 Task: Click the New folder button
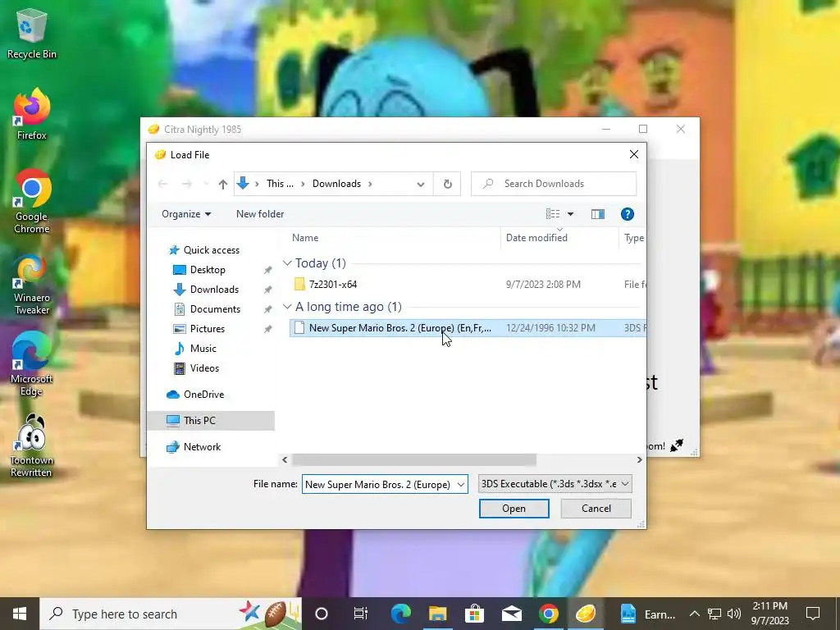(260, 214)
